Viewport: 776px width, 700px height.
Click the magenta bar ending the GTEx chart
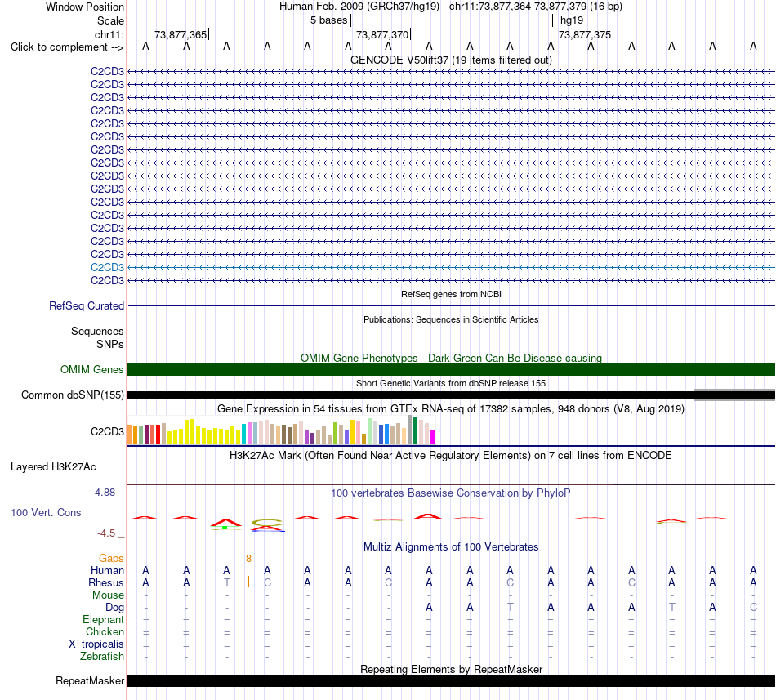433,438
